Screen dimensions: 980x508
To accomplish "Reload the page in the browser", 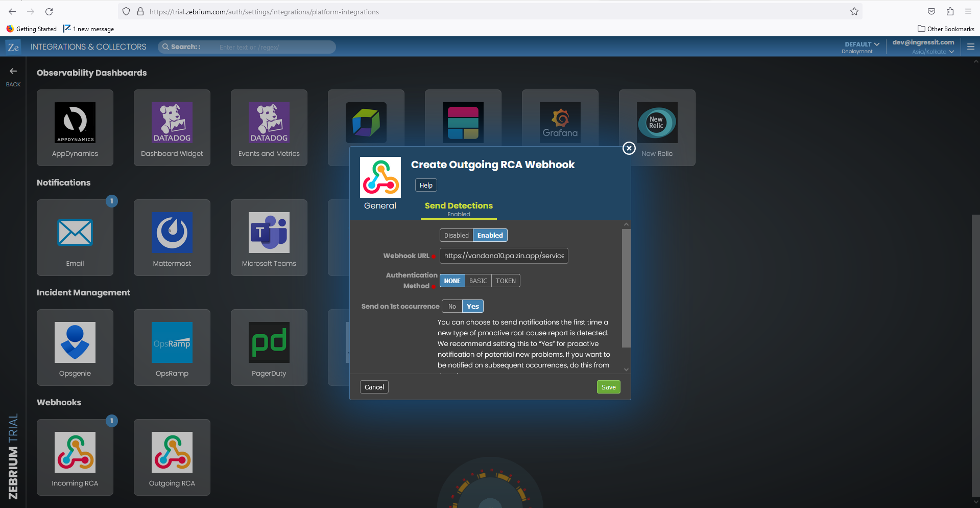I will click(49, 12).
